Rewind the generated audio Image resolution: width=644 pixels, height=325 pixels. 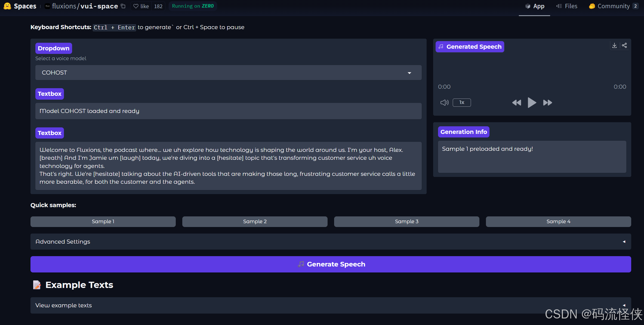pyautogui.click(x=516, y=103)
